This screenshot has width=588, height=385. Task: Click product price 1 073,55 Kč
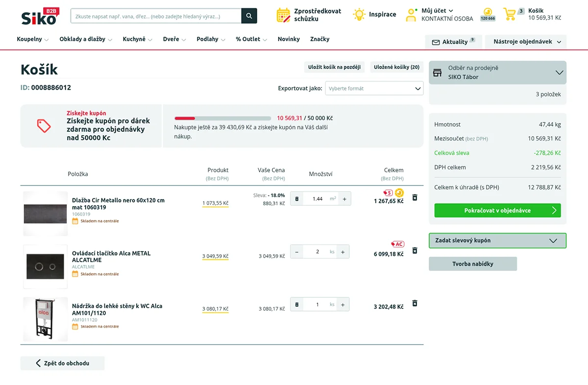(216, 203)
